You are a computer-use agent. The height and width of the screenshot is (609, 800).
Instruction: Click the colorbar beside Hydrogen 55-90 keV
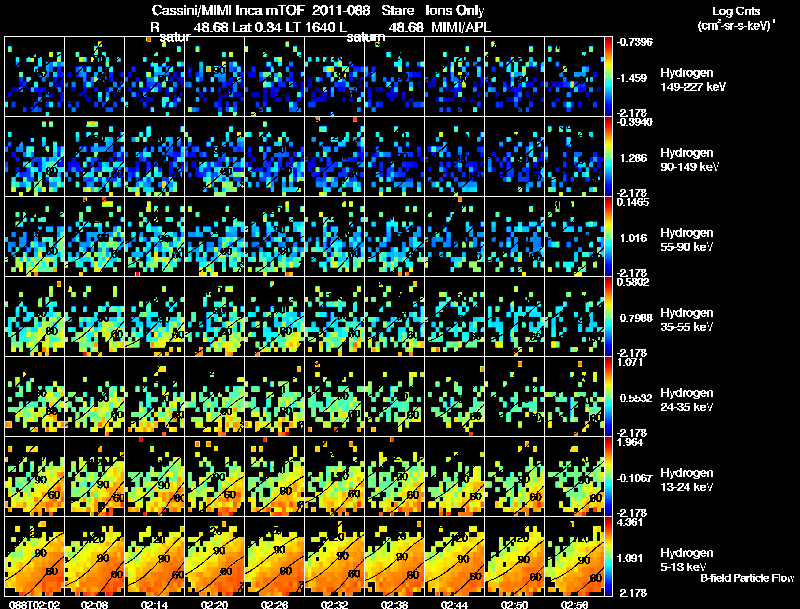pyautogui.click(x=608, y=237)
